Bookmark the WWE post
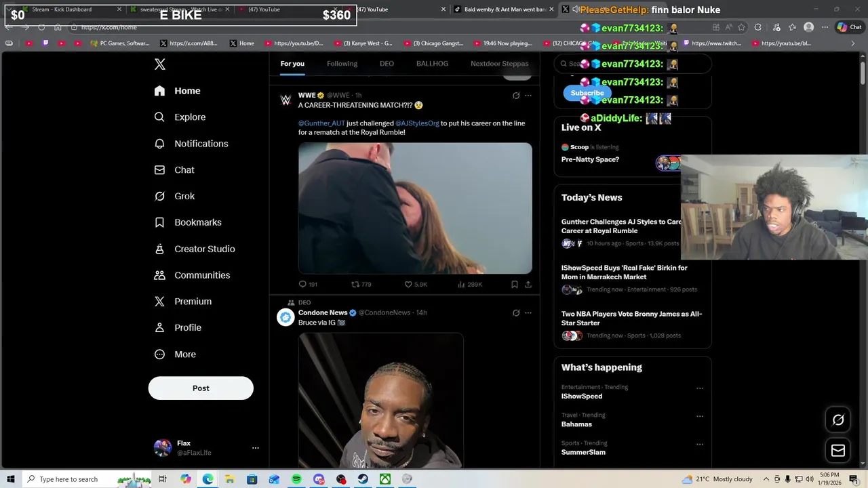868x488 pixels. pyautogui.click(x=515, y=285)
